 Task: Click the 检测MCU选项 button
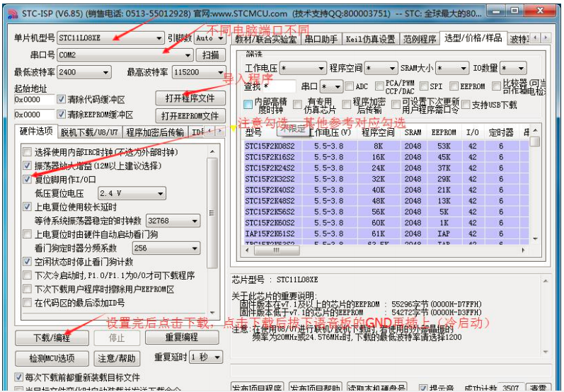[52, 358]
